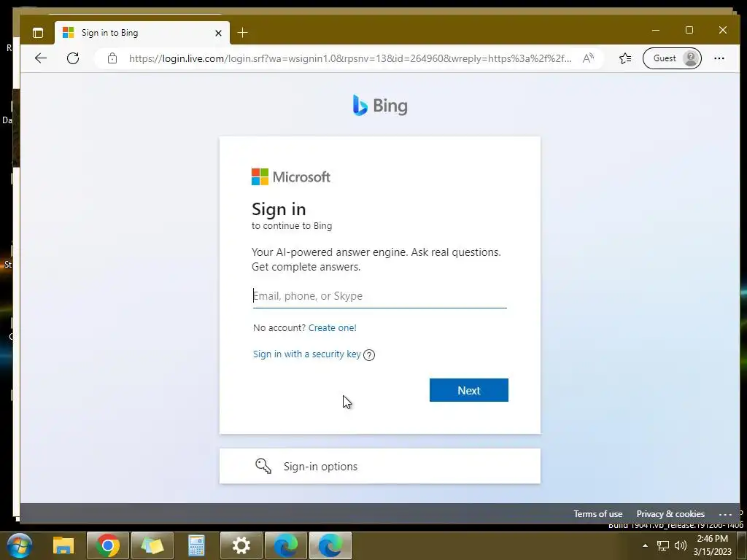
Task: Show hidden tray icons arrow
Action: pyautogui.click(x=645, y=545)
